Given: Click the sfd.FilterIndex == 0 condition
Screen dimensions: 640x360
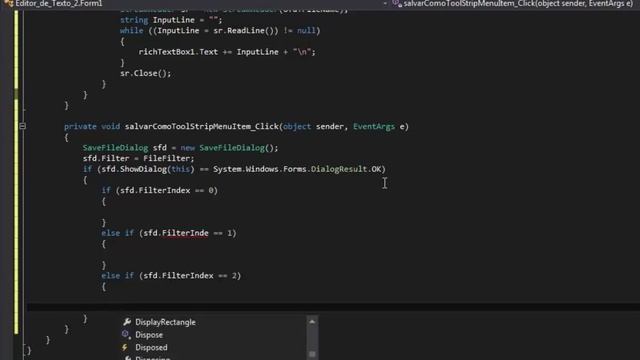Looking at the screenshot, I should pos(167,191).
